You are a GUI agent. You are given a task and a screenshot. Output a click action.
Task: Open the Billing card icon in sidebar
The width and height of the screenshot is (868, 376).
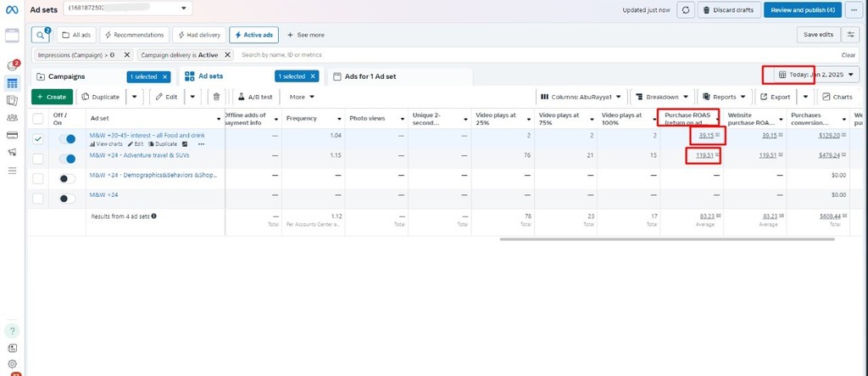click(x=12, y=135)
